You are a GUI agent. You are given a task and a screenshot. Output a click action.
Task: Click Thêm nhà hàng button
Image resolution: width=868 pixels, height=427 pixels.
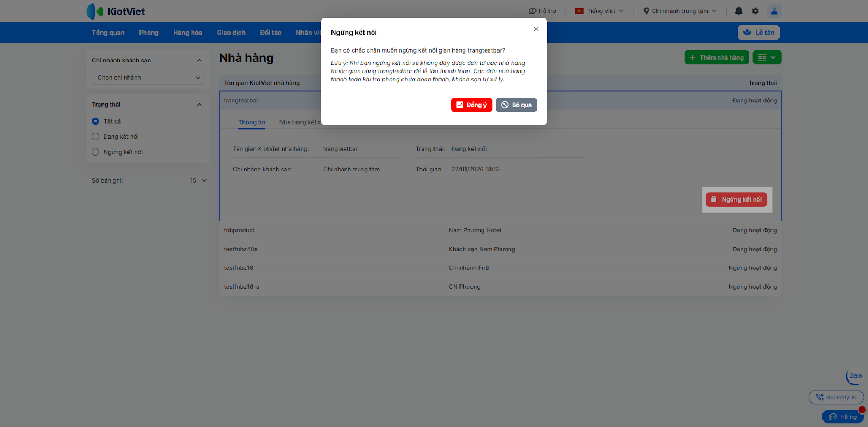[717, 57]
